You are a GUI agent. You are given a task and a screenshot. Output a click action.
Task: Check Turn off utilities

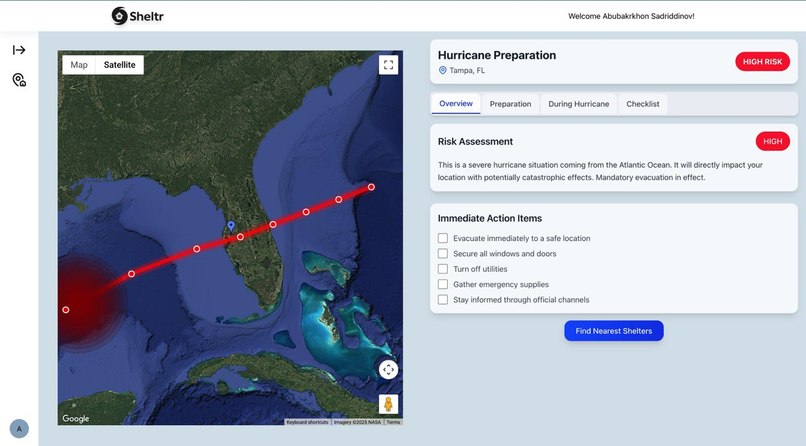tap(443, 269)
